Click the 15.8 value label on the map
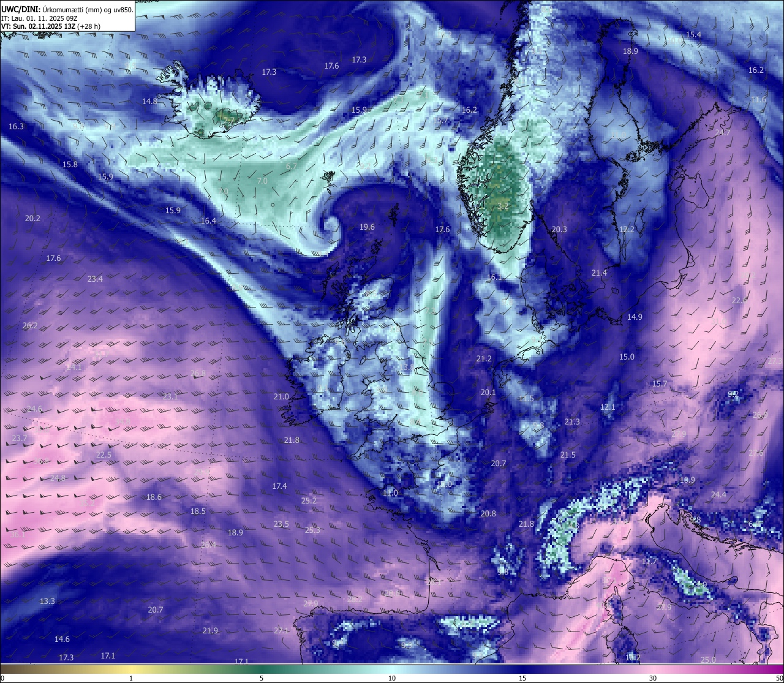Screen dimensions: 784x683 tap(70, 165)
